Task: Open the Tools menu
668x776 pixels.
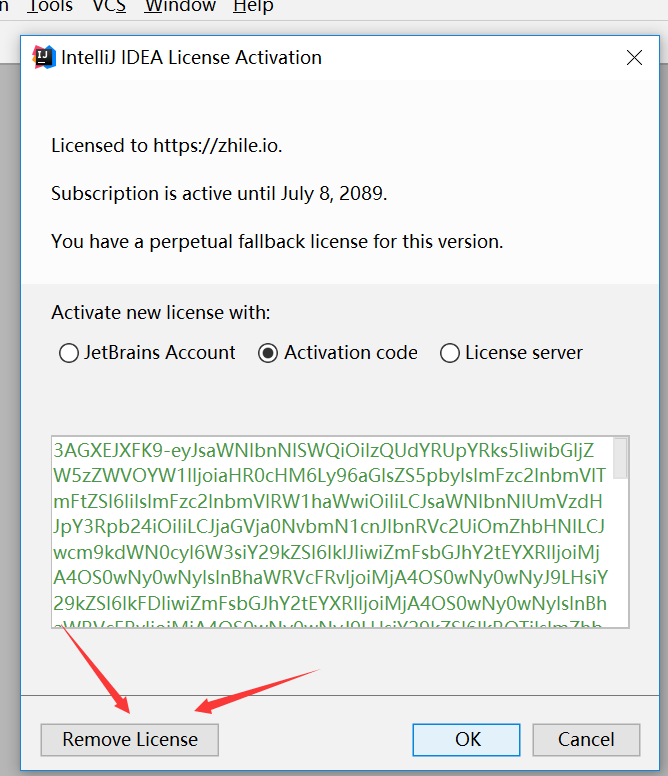Action: pos(50,7)
